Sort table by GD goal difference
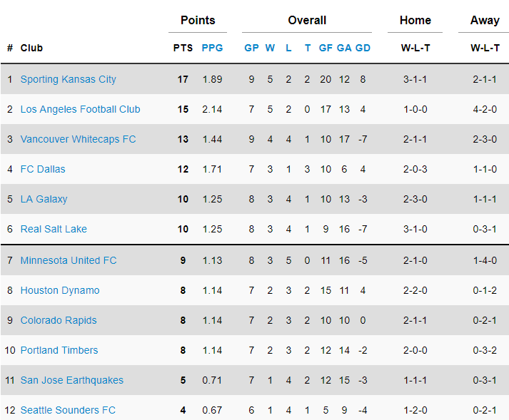509x420 pixels. click(x=363, y=48)
